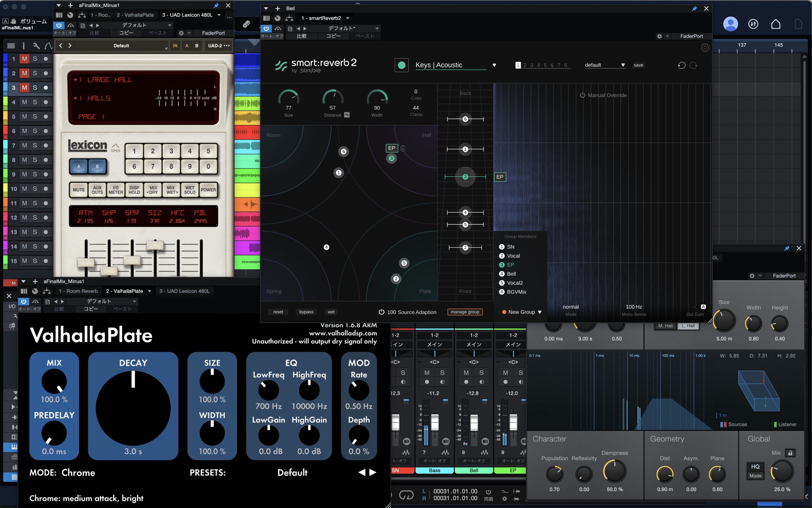This screenshot has width=812, height=508.
Task: Click ValhallaPlate DECAY knob
Action: [x=133, y=408]
